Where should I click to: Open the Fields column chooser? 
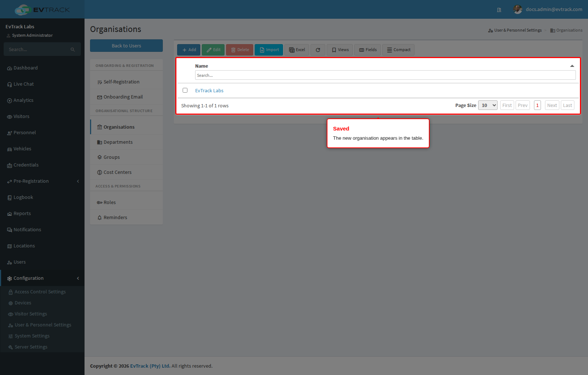(367, 50)
